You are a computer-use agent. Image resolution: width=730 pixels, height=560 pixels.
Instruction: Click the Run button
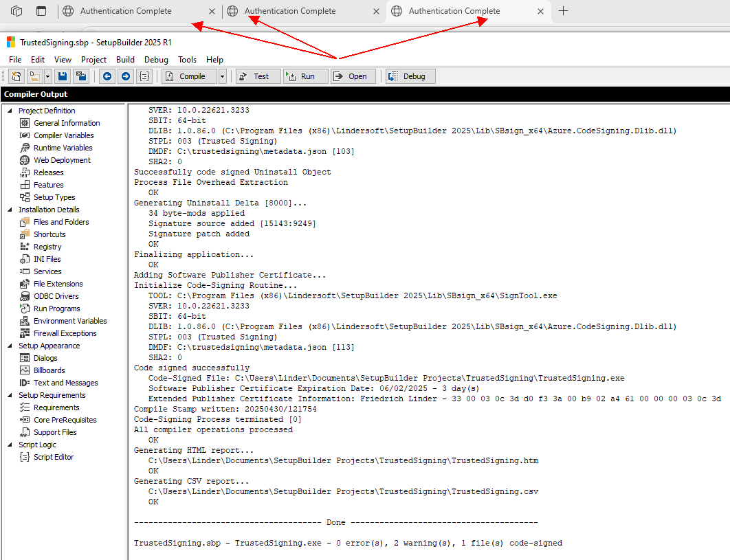point(305,76)
